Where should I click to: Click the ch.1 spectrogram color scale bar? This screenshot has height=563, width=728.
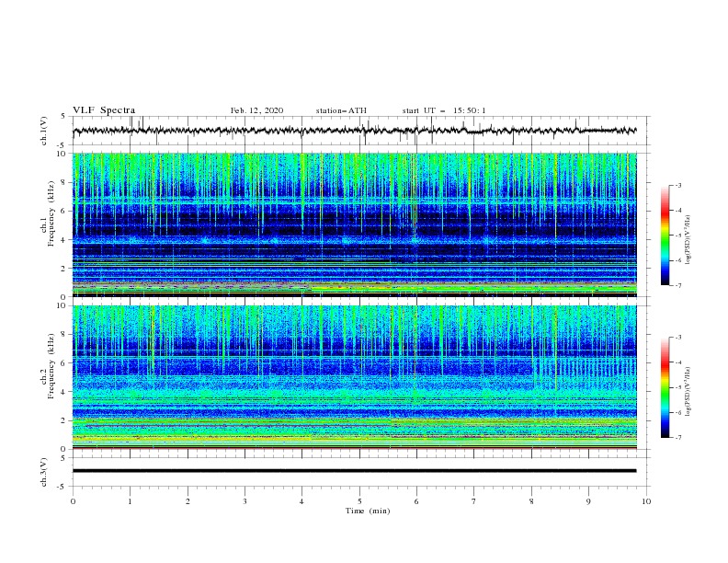pyautogui.click(x=665, y=236)
